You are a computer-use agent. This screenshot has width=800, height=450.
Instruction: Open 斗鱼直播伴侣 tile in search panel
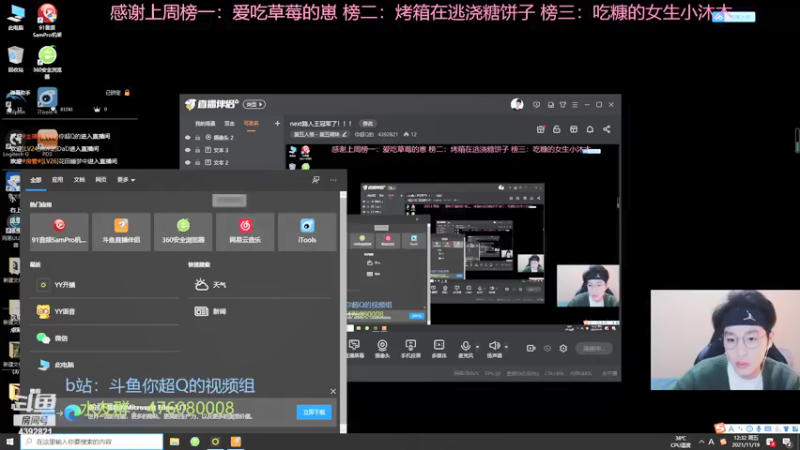(121, 232)
